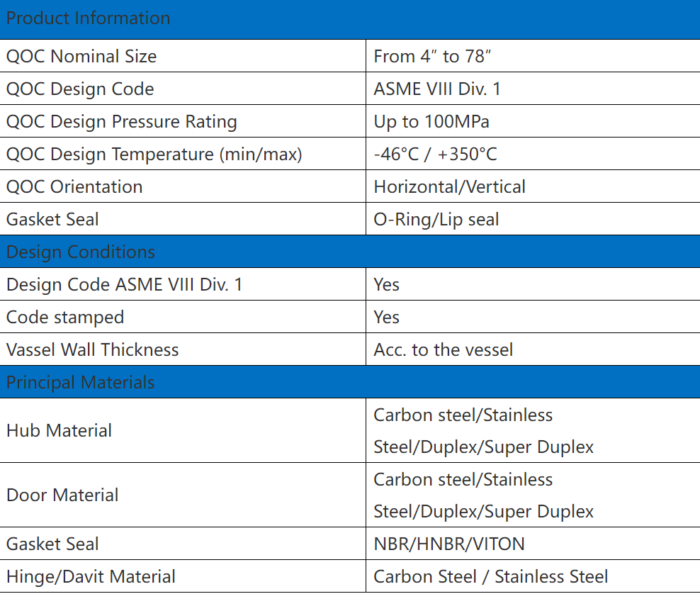Select the QOC Design Code label
Image resolution: width=700 pixels, height=594 pixels.
point(80,89)
